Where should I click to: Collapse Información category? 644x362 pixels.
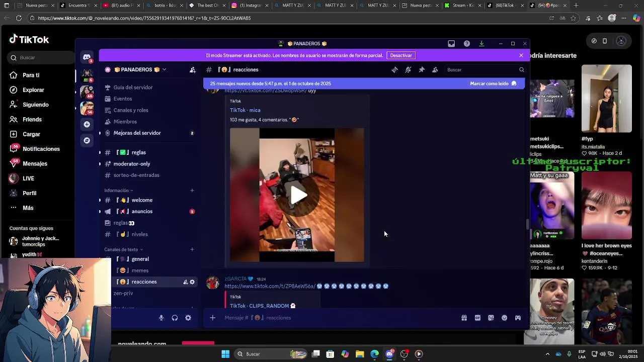pos(119,191)
